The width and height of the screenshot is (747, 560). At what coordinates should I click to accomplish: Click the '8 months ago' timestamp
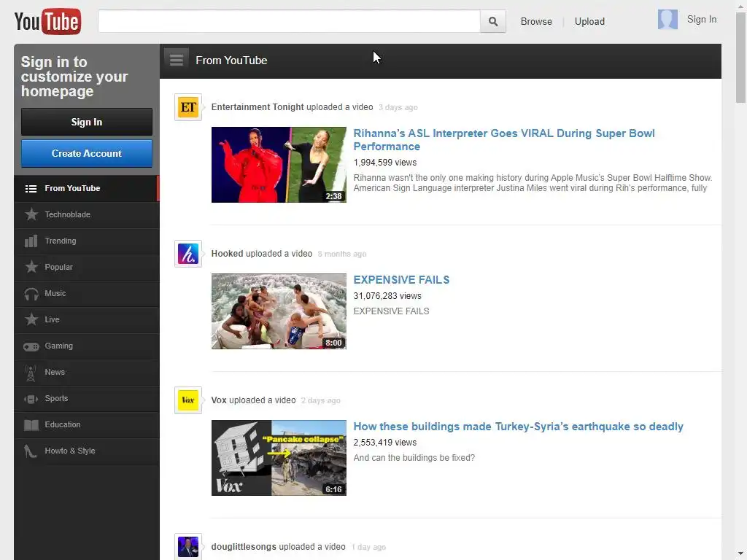click(x=341, y=254)
